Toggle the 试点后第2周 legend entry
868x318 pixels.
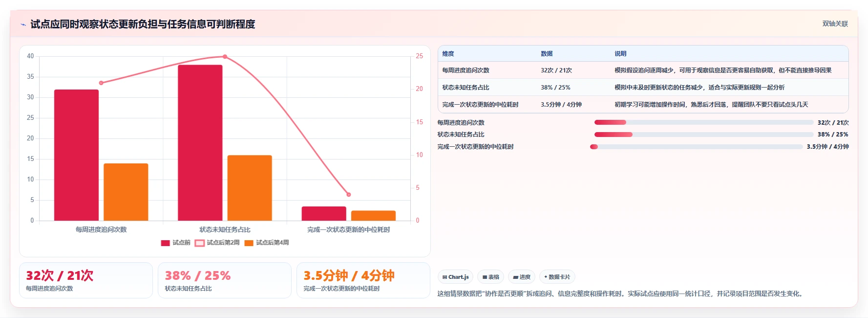[217, 243]
